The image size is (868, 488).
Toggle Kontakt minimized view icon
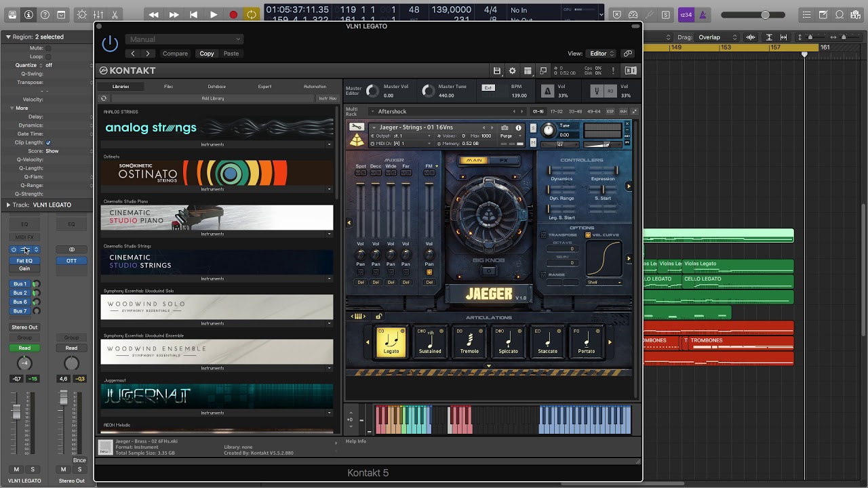[543, 70]
